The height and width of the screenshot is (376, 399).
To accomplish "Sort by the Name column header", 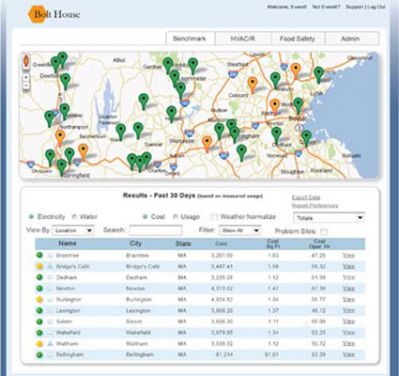I will (68, 243).
